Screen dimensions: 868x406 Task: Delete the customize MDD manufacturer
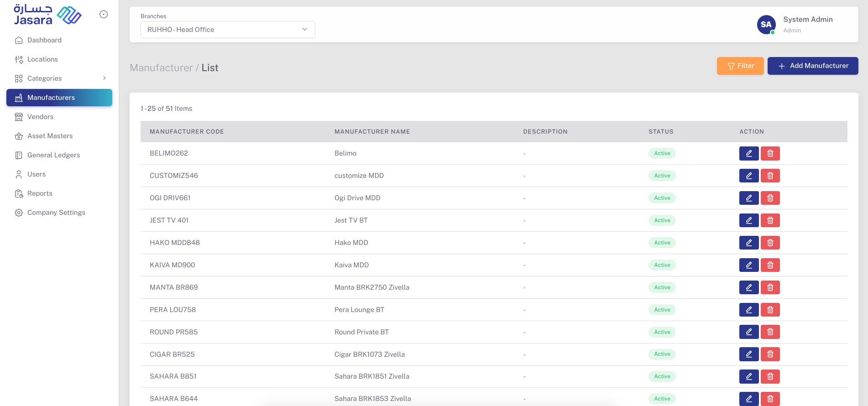tap(770, 176)
